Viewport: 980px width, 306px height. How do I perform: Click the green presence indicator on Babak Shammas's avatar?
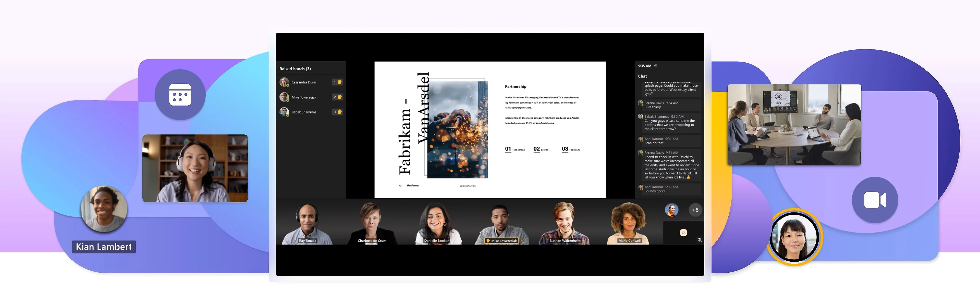coord(288,116)
